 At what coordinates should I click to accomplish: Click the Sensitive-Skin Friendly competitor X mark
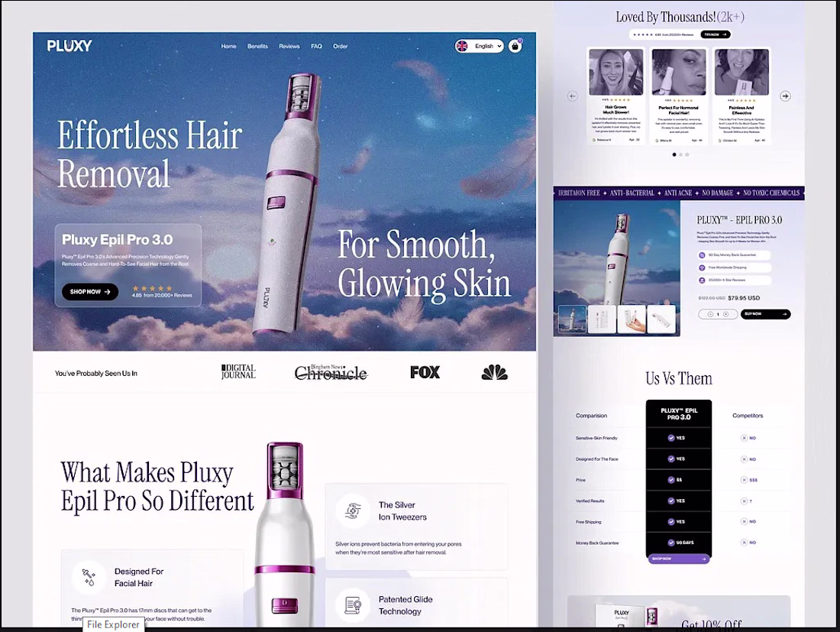[744, 438]
